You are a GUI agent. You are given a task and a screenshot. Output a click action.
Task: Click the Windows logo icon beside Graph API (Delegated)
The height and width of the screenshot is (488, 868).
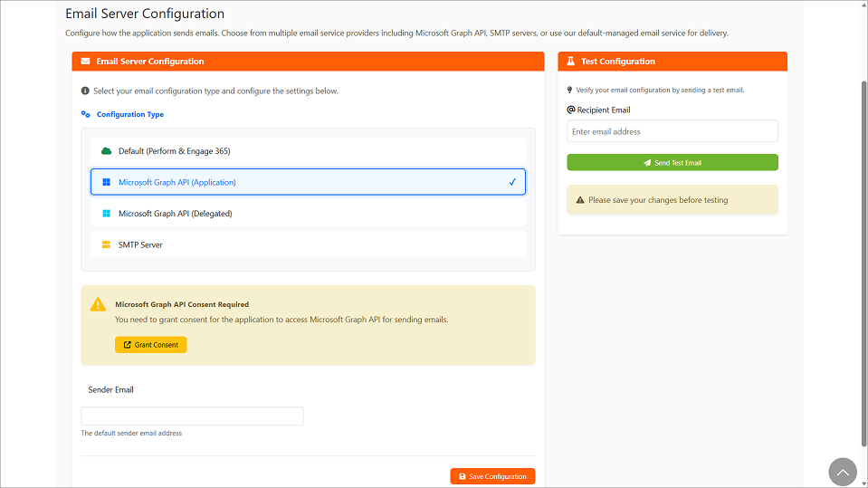click(106, 214)
